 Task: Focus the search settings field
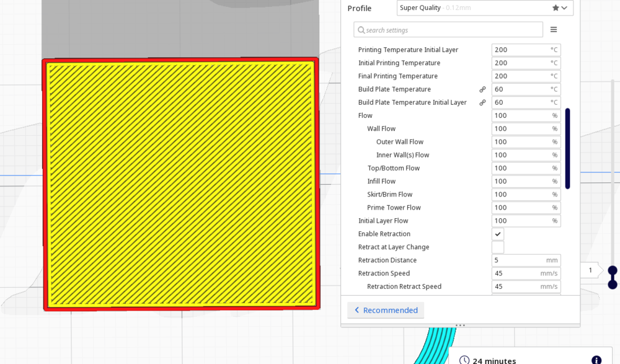click(448, 30)
